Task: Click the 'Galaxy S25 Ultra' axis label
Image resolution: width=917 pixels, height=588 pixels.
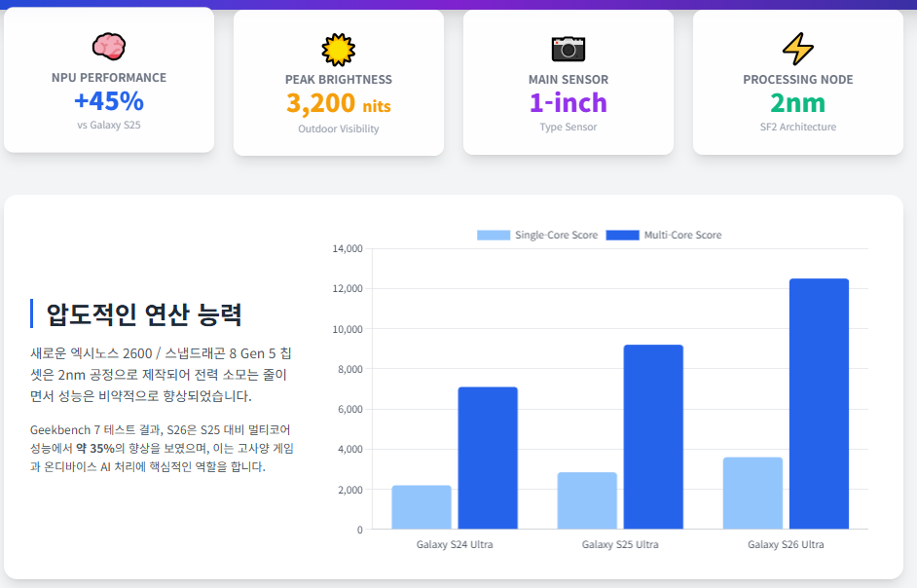Action: coord(620,545)
